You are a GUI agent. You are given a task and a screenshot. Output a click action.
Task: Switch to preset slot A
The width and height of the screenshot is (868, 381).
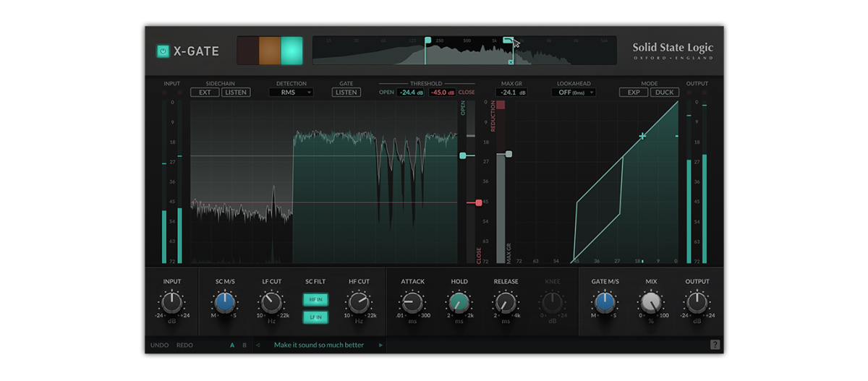[x=232, y=345]
